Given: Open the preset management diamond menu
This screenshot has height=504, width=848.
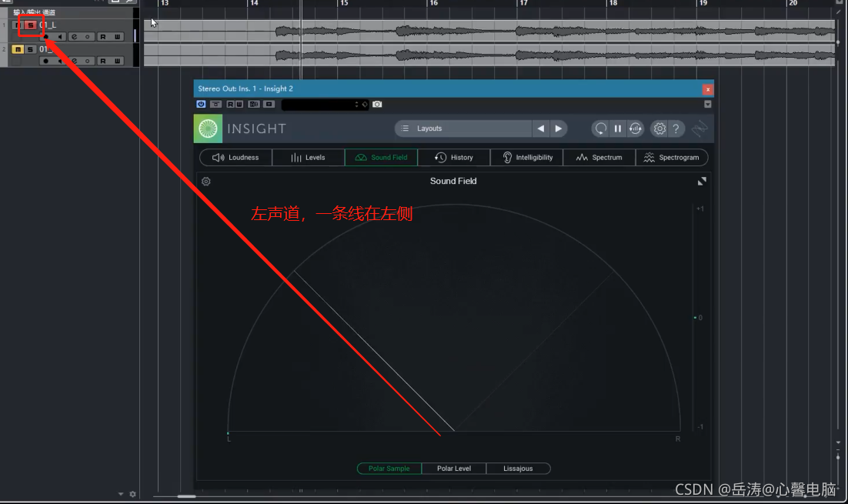Looking at the screenshot, I should 365,105.
